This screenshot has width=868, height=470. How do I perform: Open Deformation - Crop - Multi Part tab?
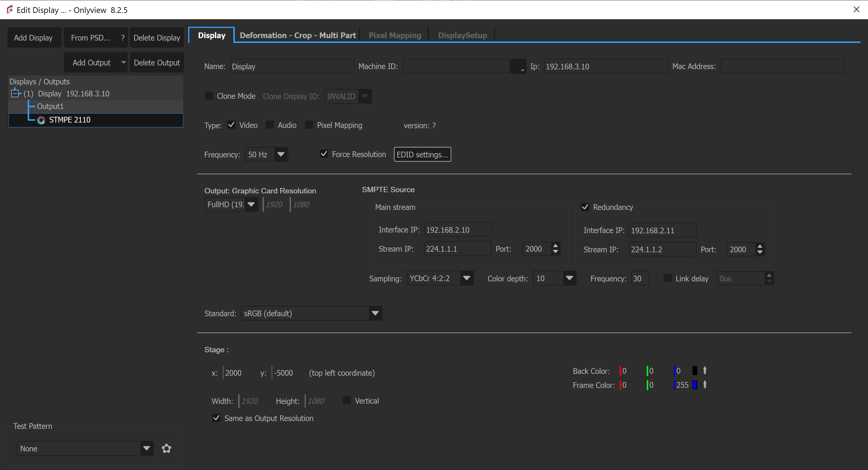[x=298, y=35]
